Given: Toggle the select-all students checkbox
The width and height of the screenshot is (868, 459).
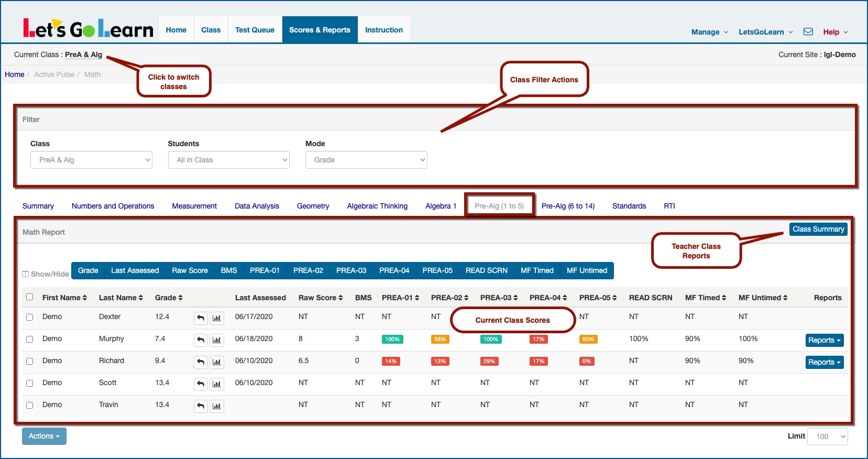Looking at the screenshot, I should click(x=30, y=297).
